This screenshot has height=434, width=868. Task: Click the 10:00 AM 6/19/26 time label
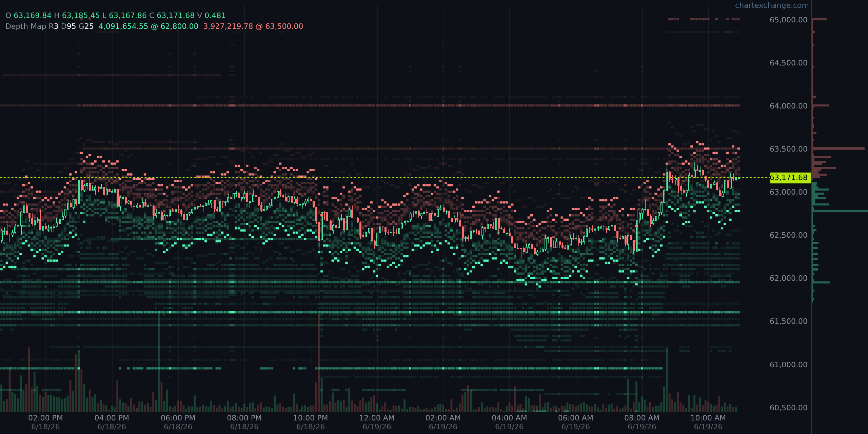[708, 422]
